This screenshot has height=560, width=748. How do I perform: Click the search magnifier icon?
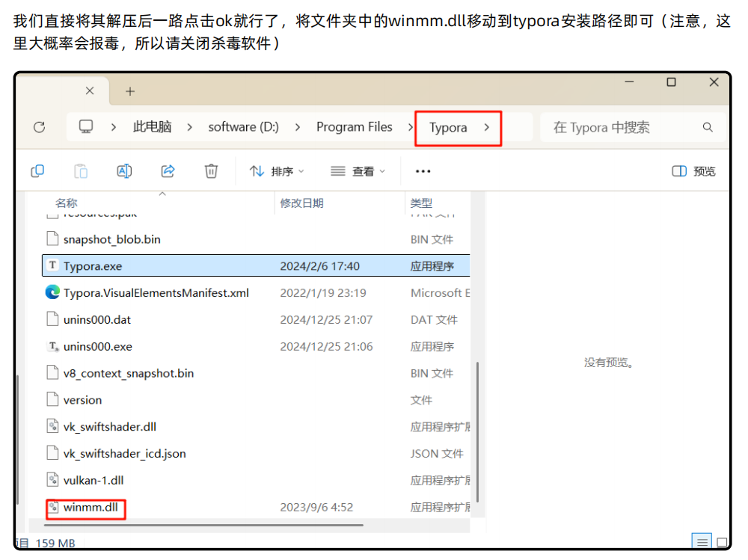click(x=708, y=127)
